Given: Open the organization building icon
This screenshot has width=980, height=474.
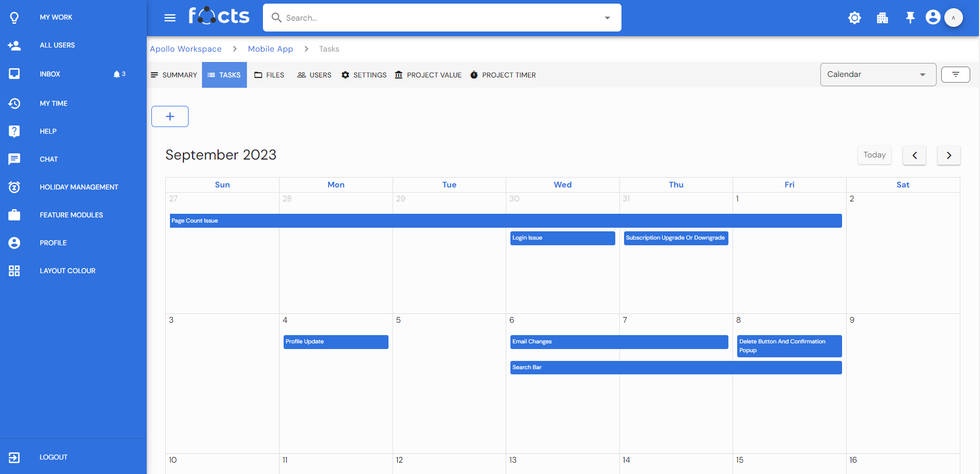Looking at the screenshot, I should tap(882, 18).
